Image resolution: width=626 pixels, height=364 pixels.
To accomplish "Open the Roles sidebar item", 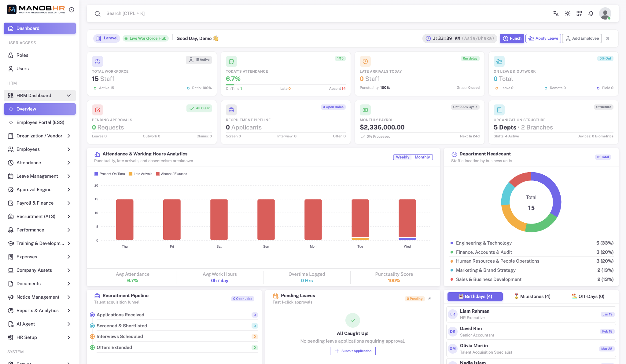I will [x=40, y=55].
